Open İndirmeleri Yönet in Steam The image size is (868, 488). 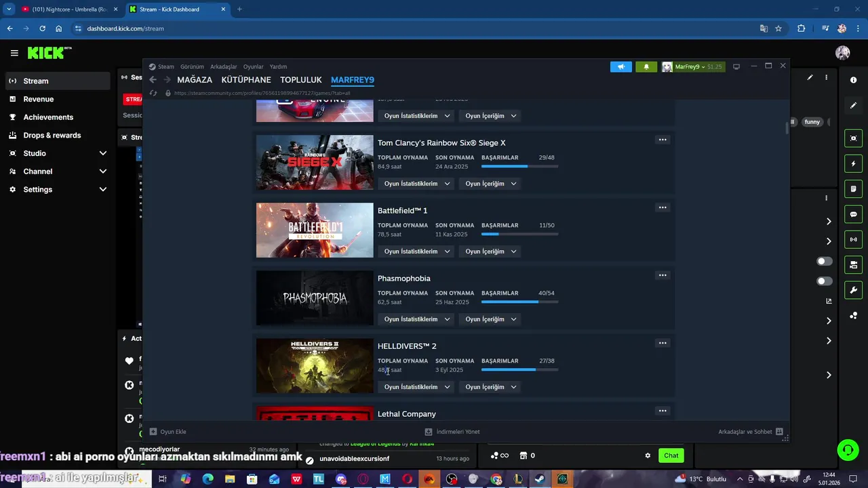click(452, 432)
